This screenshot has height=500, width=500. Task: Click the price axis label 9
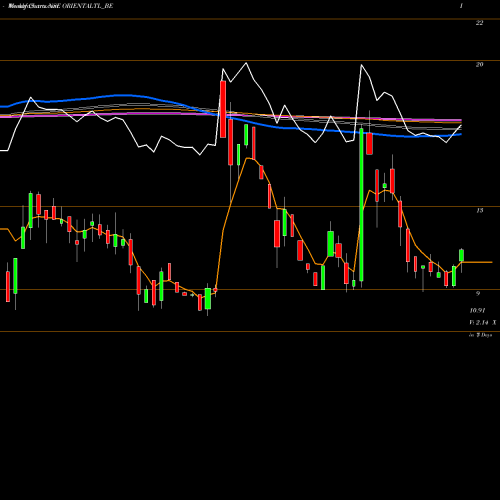coord(478,293)
